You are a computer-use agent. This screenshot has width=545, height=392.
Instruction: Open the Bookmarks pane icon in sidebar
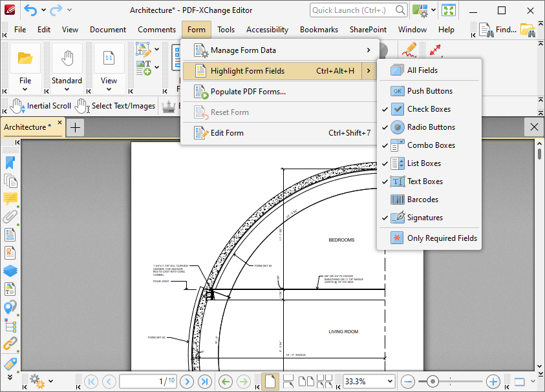[x=10, y=163]
